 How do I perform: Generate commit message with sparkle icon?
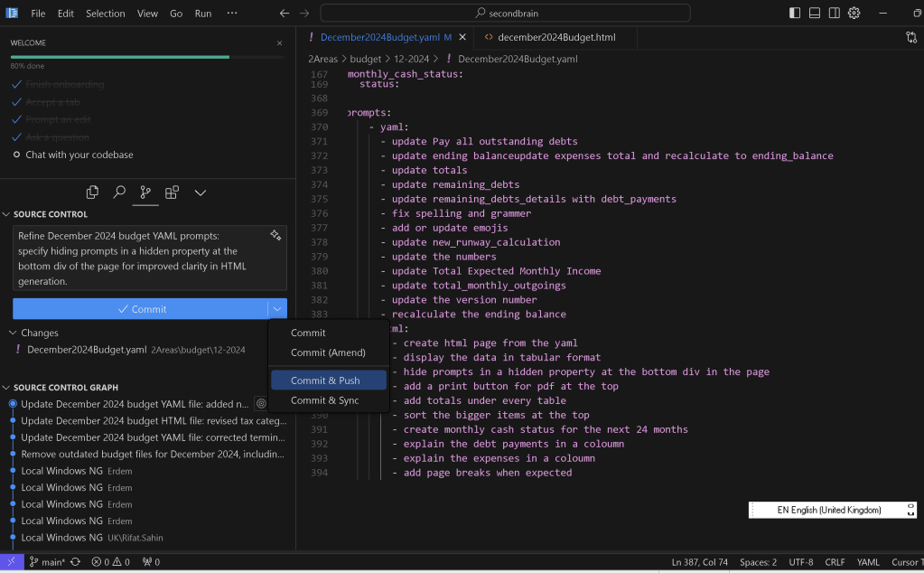[x=275, y=235]
